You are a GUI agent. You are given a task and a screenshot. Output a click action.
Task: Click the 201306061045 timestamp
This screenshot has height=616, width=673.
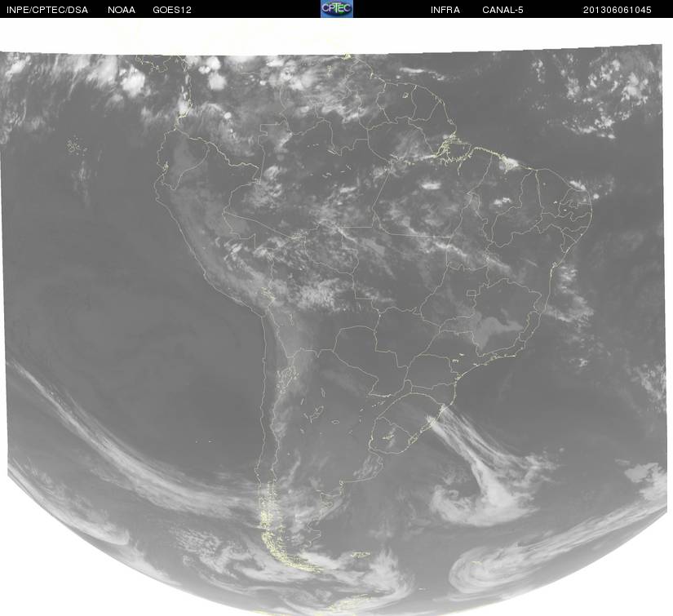(x=618, y=10)
